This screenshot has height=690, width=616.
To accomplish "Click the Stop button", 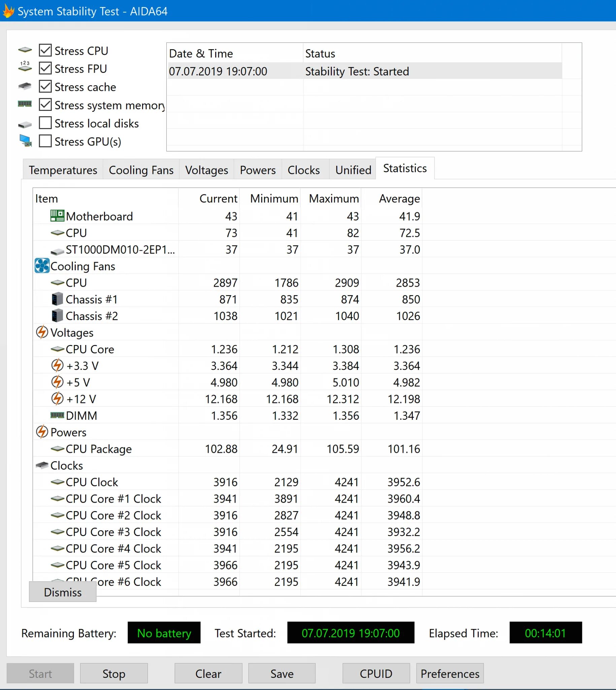I will point(114,673).
